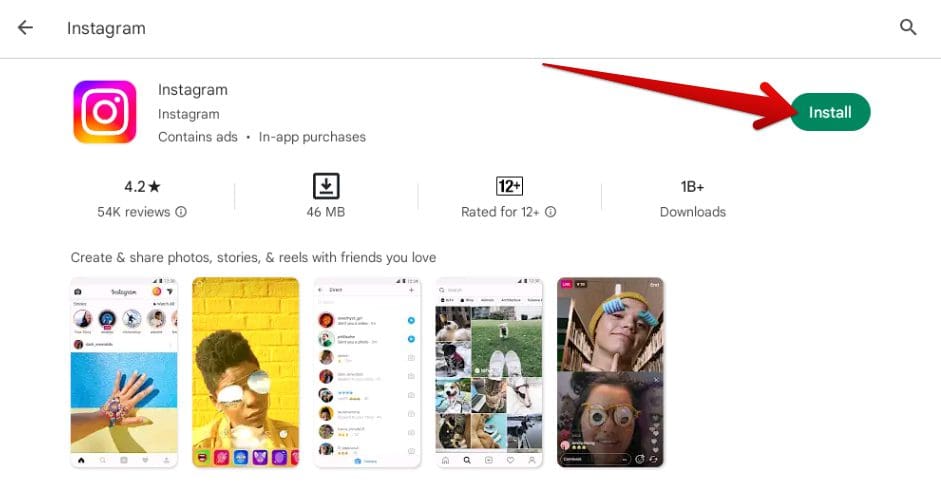Click the Instagram app title

coord(193,90)
